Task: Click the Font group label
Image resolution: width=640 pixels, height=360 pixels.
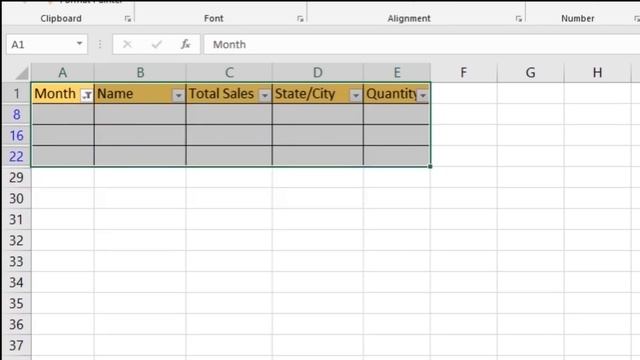Action: tap(213, 18)
